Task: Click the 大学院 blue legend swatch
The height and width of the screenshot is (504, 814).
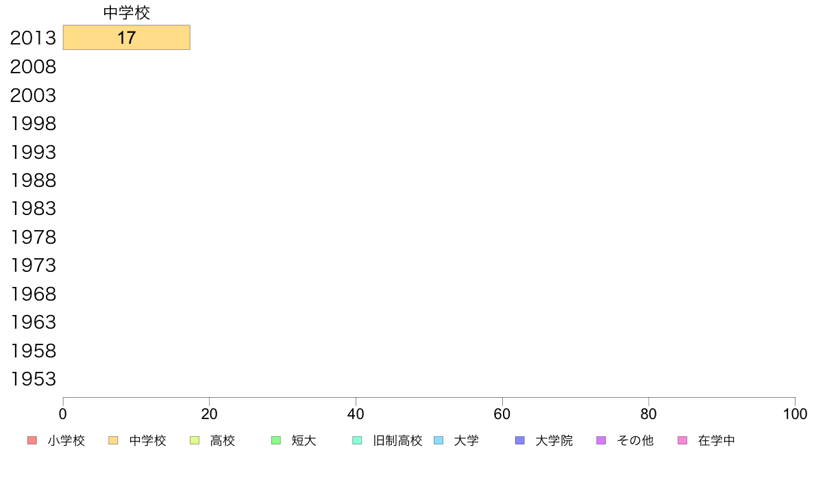Action: click(x=519, y=441)
